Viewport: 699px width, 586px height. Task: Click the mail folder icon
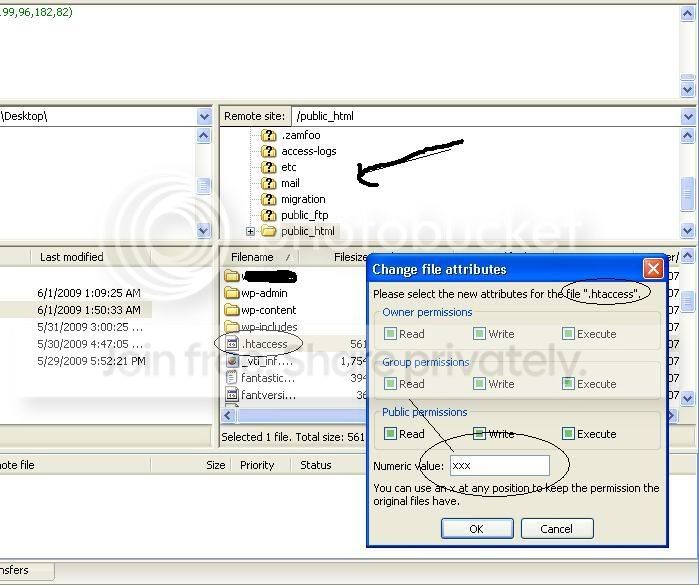pyautogui.click(x=268, y=183)
